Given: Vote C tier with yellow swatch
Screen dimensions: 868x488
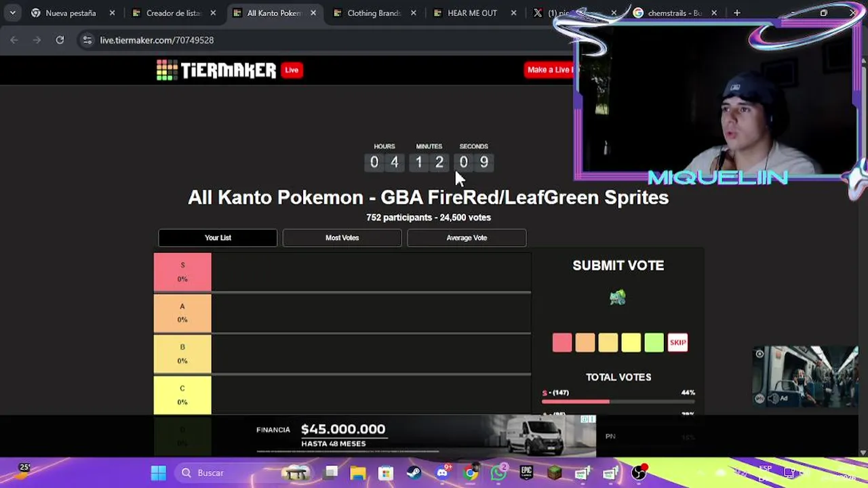Looking at the screenshot, I should coord(631,342).
